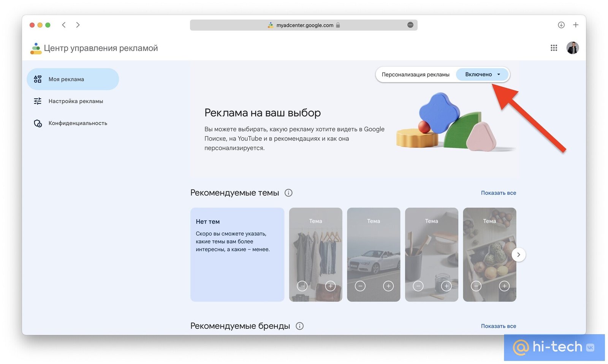Open the toothbrush topic thumbnail

click(432, 255)
